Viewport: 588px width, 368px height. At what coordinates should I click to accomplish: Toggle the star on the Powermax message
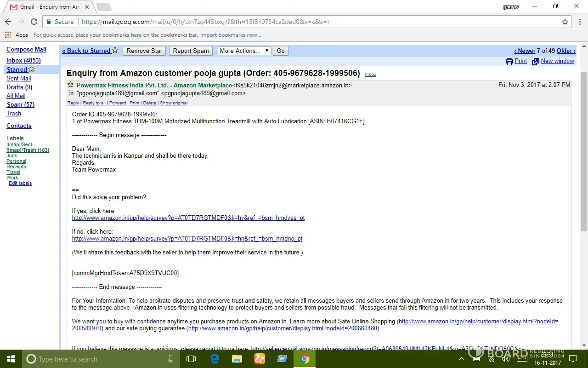point(70,85)
